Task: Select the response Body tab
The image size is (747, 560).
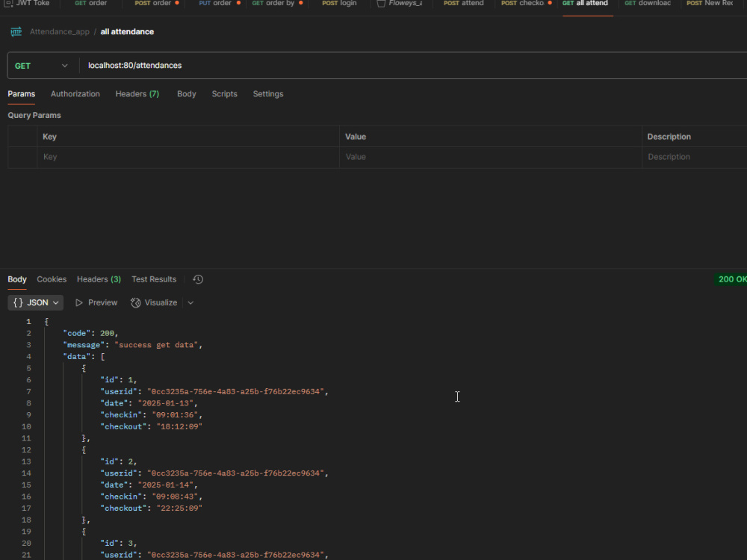Action: tap(17, 279)
